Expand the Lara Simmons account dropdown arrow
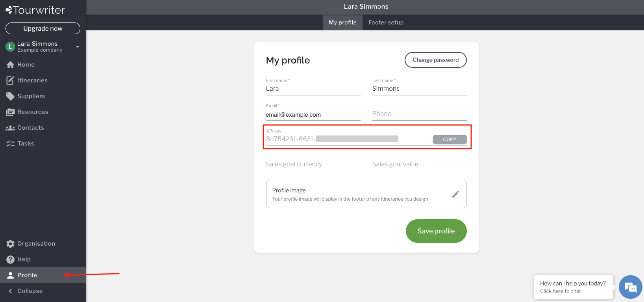This screenshot has width=644, height=302. click(78, 47)
